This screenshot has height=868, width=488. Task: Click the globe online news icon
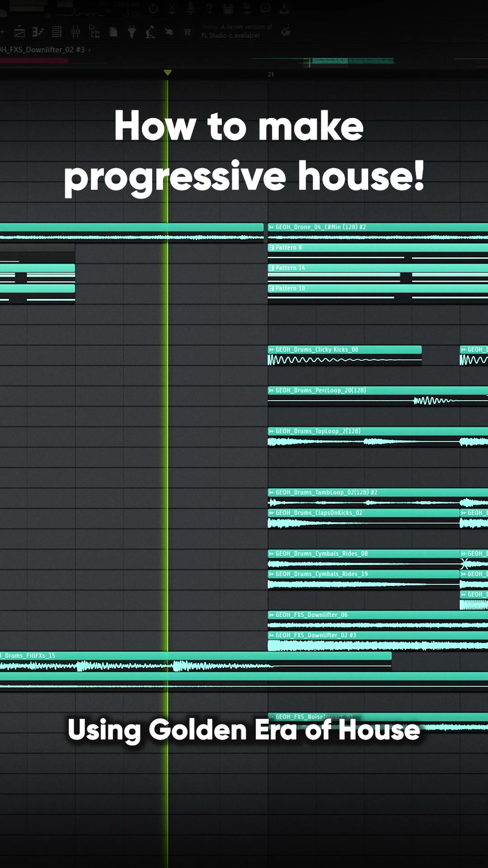tap(286, 31)
